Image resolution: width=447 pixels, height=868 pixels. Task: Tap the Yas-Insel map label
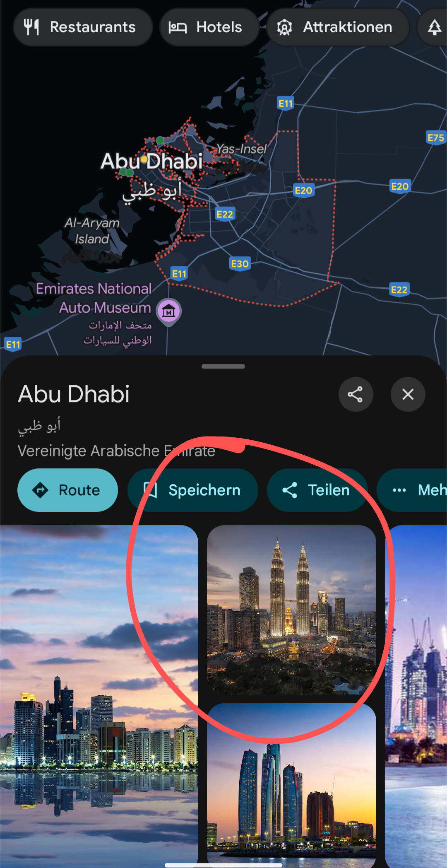242,149
